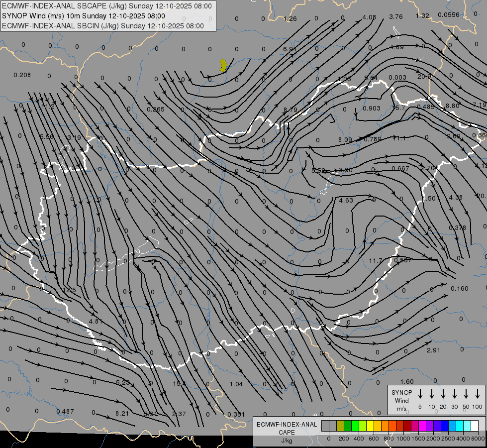The height and width of the screenshot is (448, 487).
Task: Click the 1500 tick label in CAPE legend
Action: click(418, 439)
